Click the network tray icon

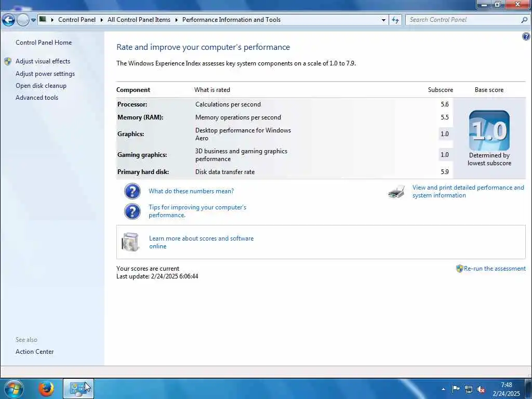click(x=469, y=389)
